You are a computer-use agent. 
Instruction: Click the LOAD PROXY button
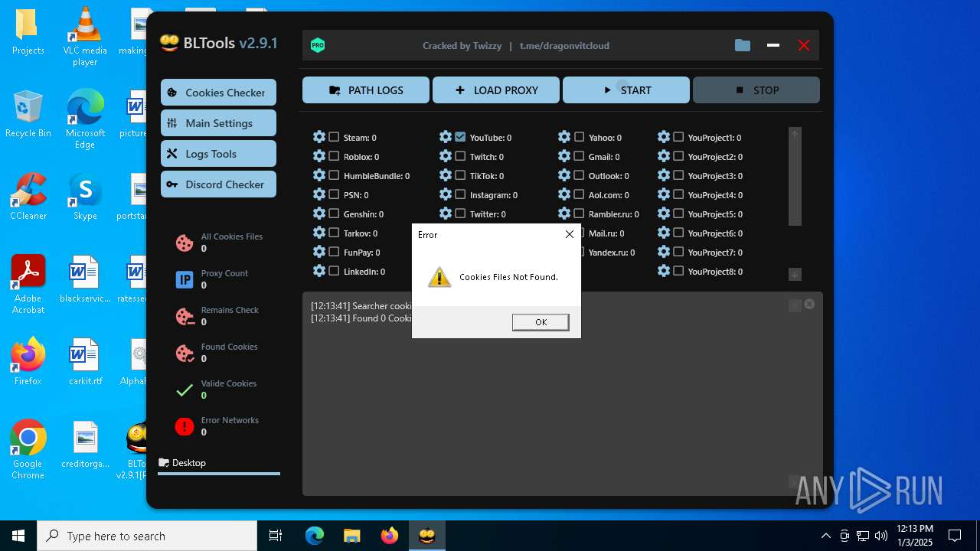pyautogui.click(x=496, y=90)
